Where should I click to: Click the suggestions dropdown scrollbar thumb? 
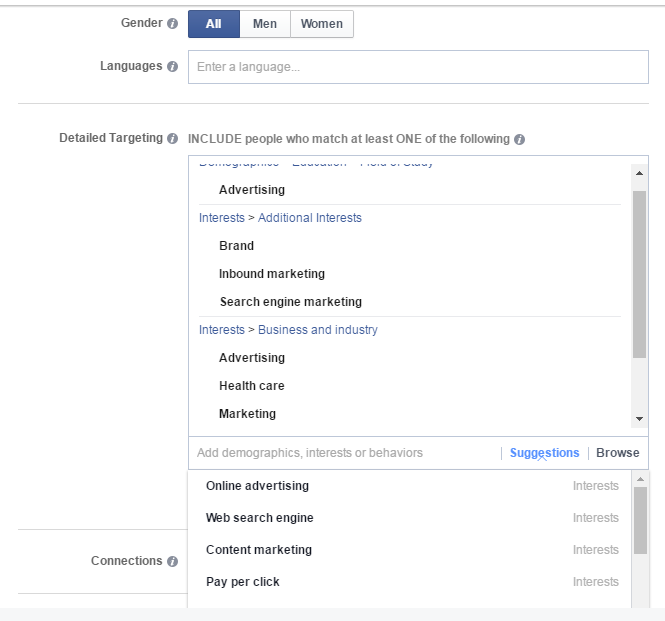[x=640, y=520]
